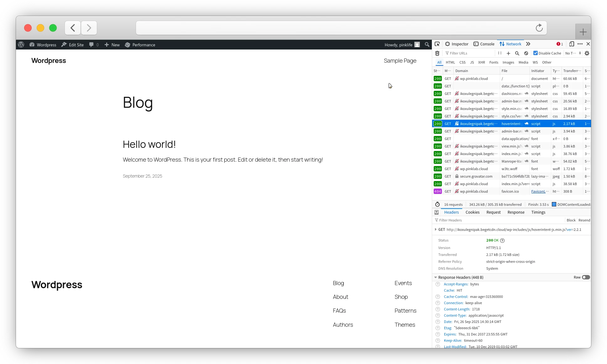607x364 pixels.
Task: Click the Filter URLs input field
Action: click(470, 53)
